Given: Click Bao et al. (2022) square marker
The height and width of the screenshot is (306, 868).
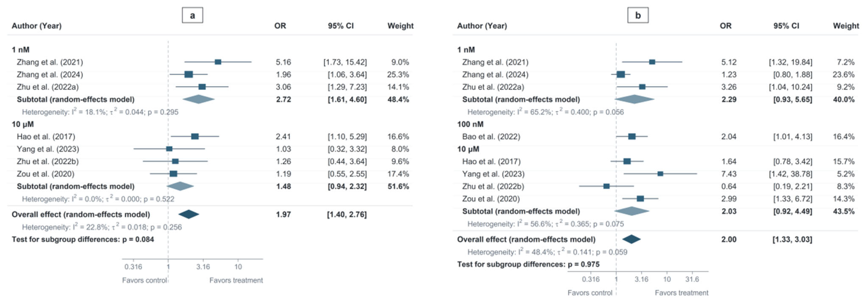Looking at the screenshot, I should (x=632, y=137).
